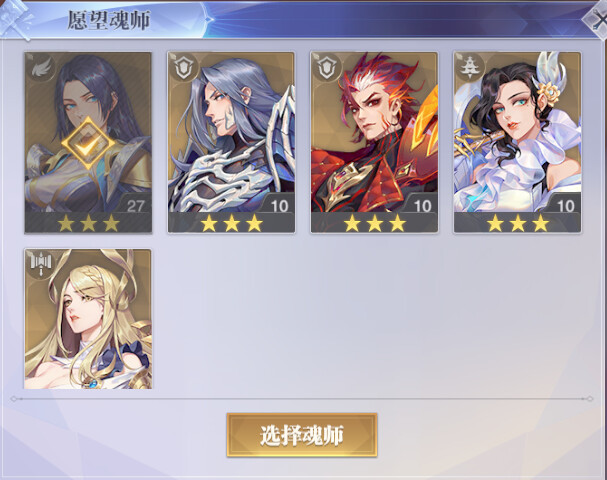Click the hammer class icon on the blonde card
607x480 pixels.
(40, 264)
